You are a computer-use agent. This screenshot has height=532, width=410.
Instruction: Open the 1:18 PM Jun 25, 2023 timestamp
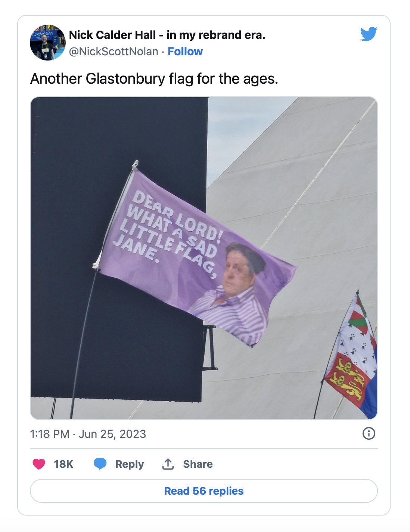coord(88,434)
